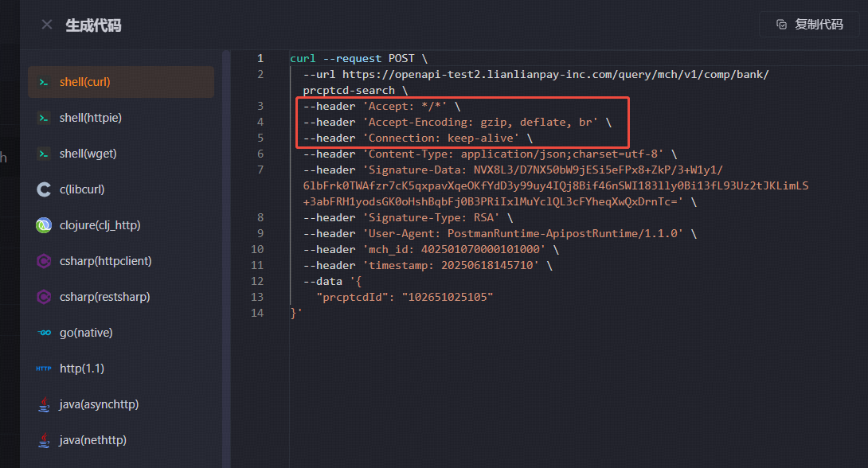The width and height of the screenshot is (868, 468).
Task: Close the 生成代码 panel with the X icon
Action: 47,25
